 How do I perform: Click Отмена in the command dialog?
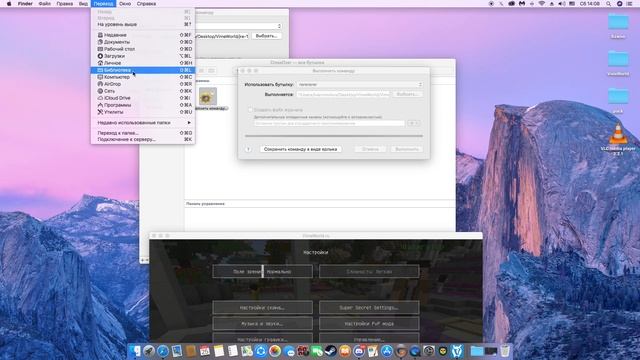[x=370, y=149]
